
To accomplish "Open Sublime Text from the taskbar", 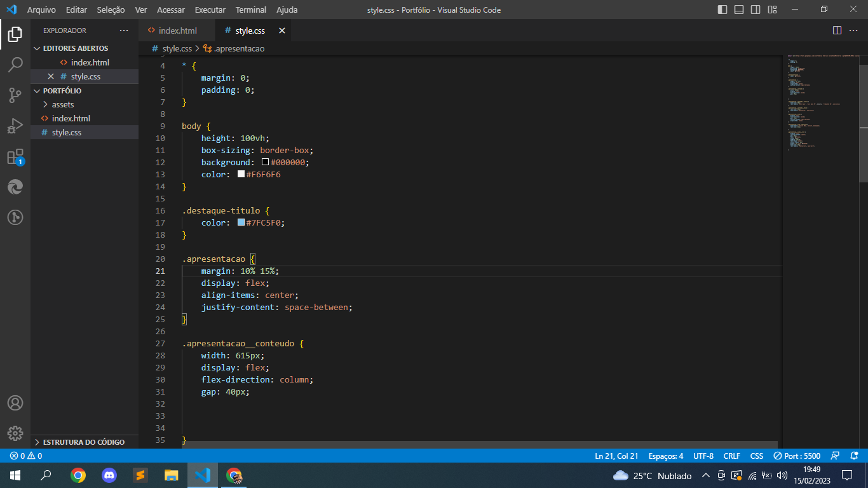I will tap(140, 475).
